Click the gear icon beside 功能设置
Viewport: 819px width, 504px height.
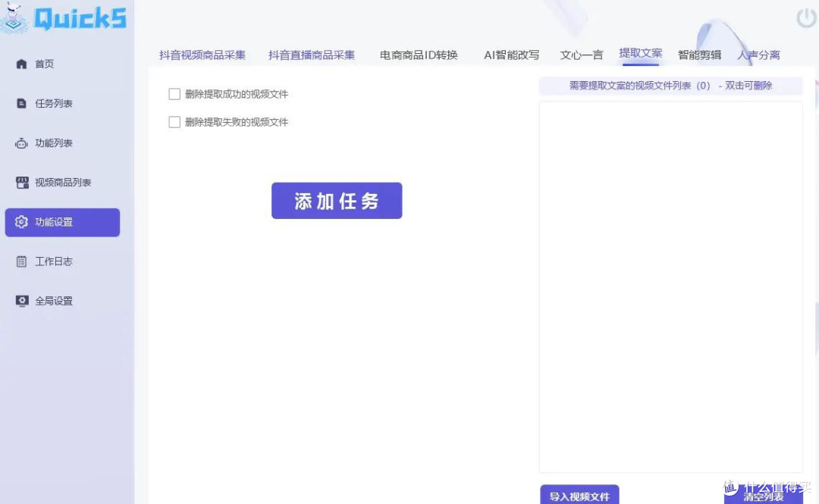pyautogui.click(x=21, y=222)
